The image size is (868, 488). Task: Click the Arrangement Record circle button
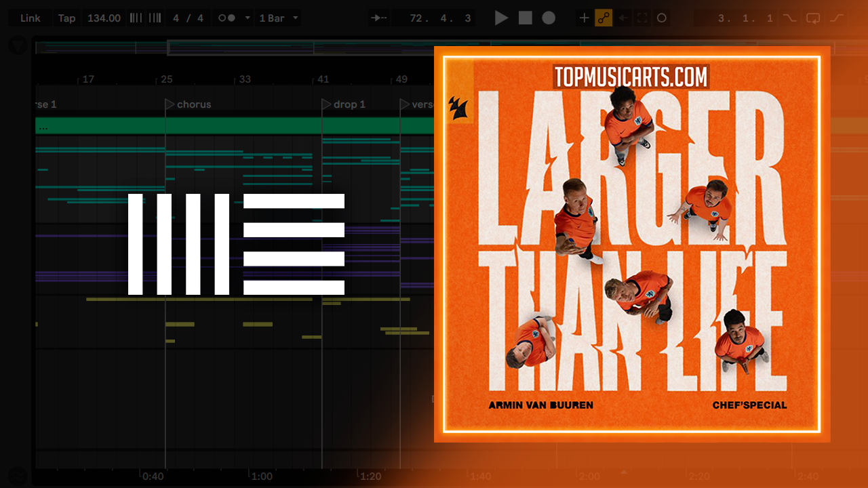(549, 18)
